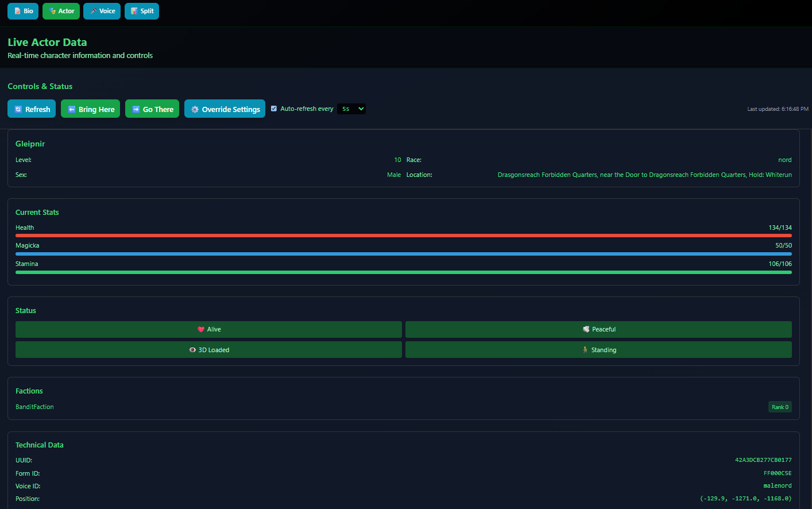Open the Bio tab
Screen dimensions: 812x509
(x=23, y=11)
